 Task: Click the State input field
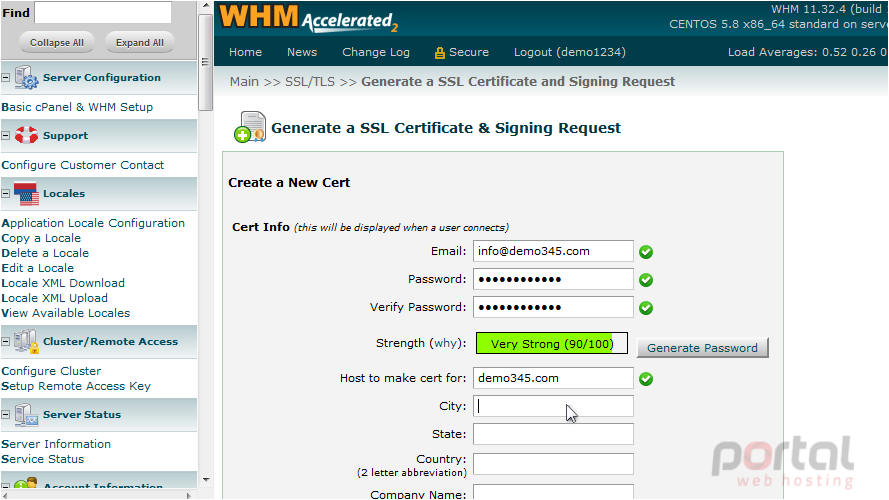(x=553, y=434)
